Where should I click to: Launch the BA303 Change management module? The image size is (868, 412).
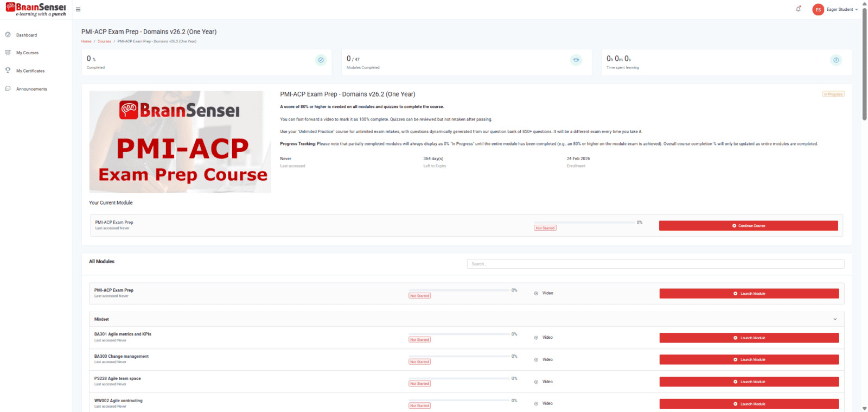click(749, 359)
